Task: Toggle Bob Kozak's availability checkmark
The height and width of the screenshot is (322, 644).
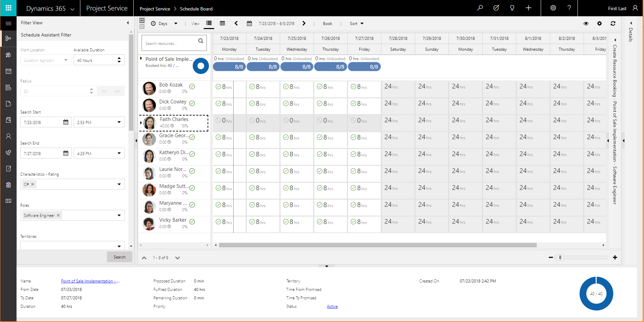Action: pos(192,86)
